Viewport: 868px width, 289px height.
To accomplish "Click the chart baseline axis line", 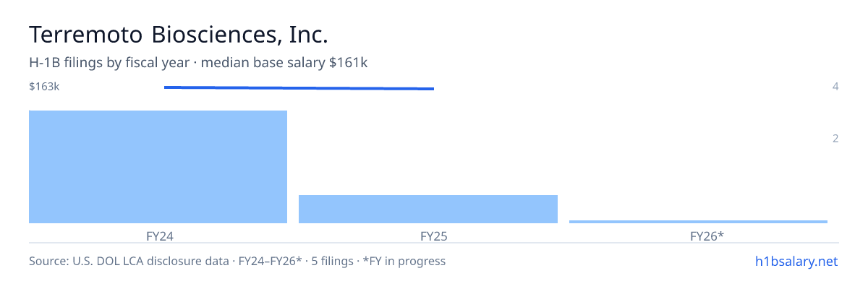I will click(434, 243).
